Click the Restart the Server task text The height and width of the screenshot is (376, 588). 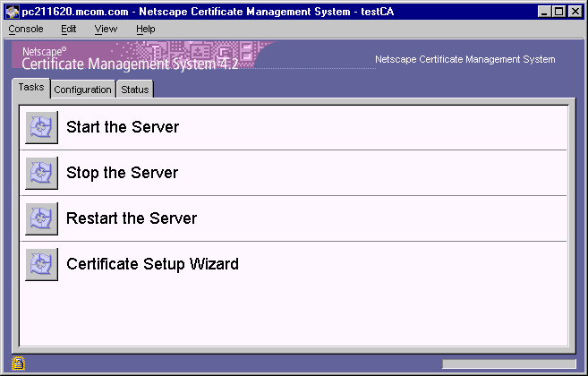click(x=132, y=218)
